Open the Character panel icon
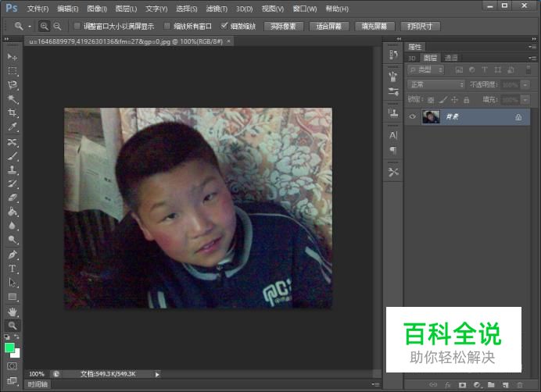Screen dimensions: 541x392 coord(393,136)
